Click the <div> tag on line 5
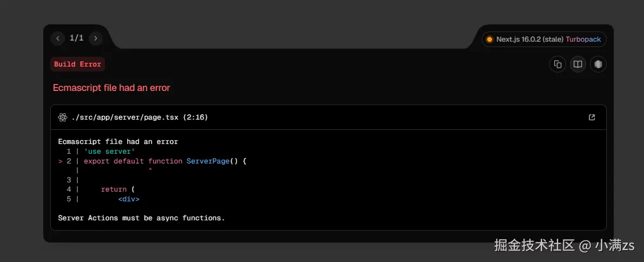 pyautogui.click(x=129, y=199)
